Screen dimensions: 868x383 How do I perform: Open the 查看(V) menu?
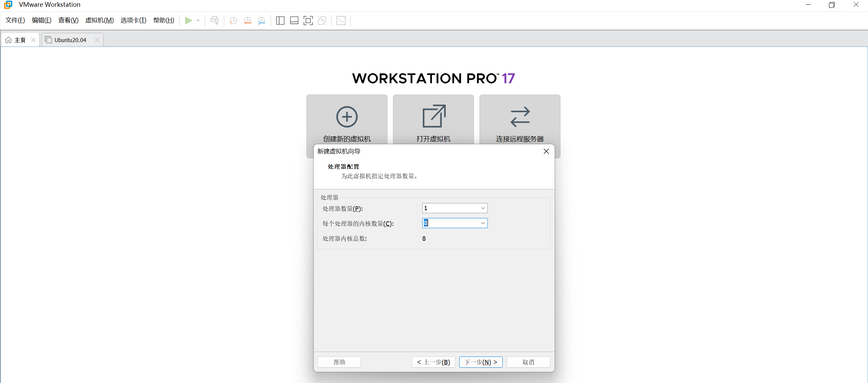pyautogui.click(x=69, y=20)
